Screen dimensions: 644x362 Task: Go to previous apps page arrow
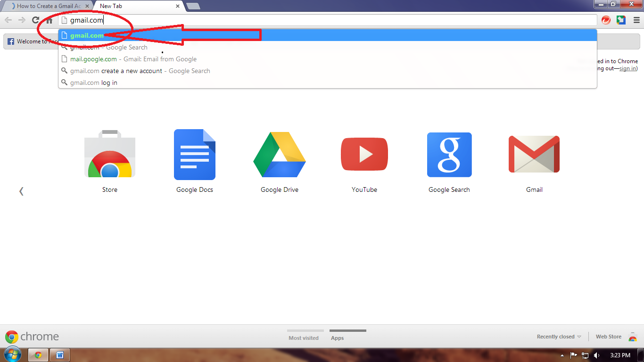[21, 191]
